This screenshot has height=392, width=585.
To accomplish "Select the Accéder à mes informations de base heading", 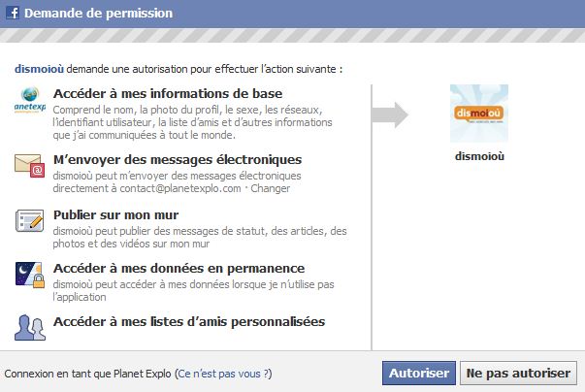I will click(168, 93).
